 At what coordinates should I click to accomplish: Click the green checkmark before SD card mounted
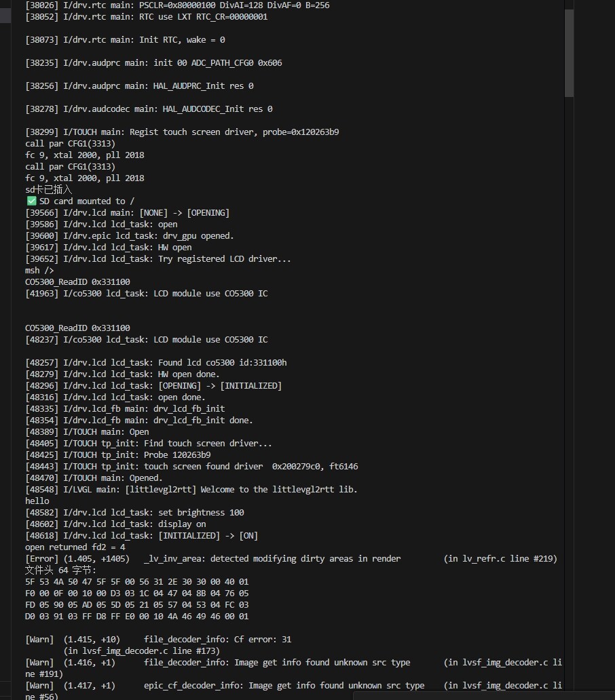[x=31, y=201]
